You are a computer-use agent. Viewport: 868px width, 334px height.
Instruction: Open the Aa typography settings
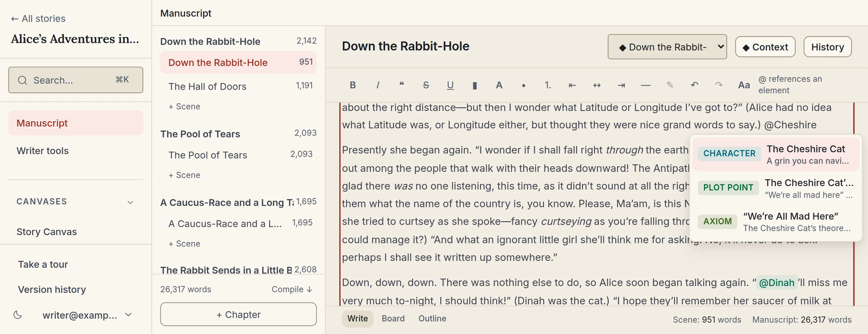[744, 85]
